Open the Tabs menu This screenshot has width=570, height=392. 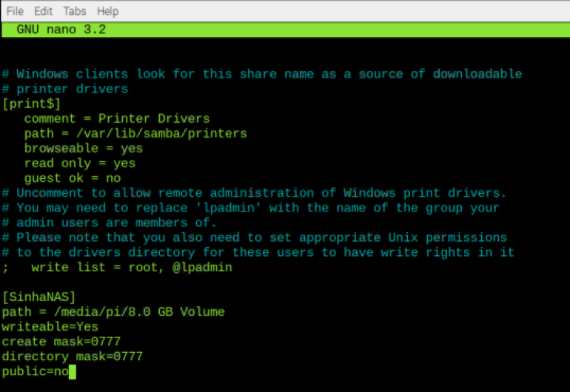[75, 11]
